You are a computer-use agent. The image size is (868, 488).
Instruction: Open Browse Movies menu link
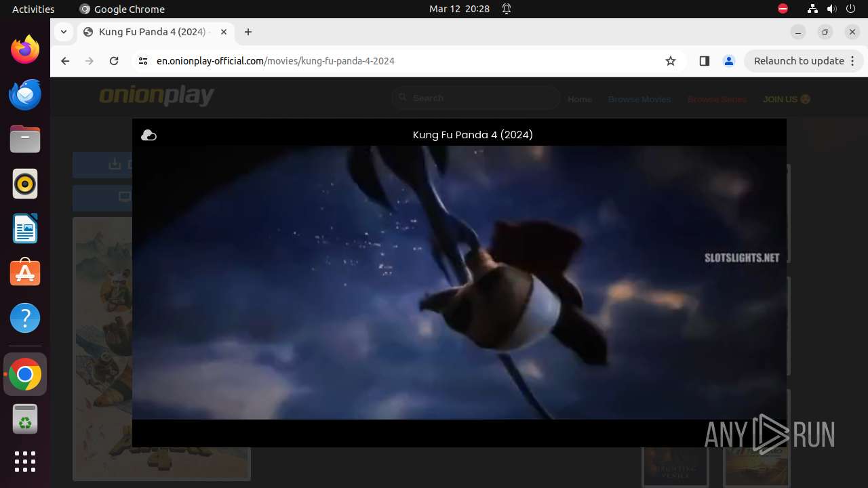[x=639, y=99]
